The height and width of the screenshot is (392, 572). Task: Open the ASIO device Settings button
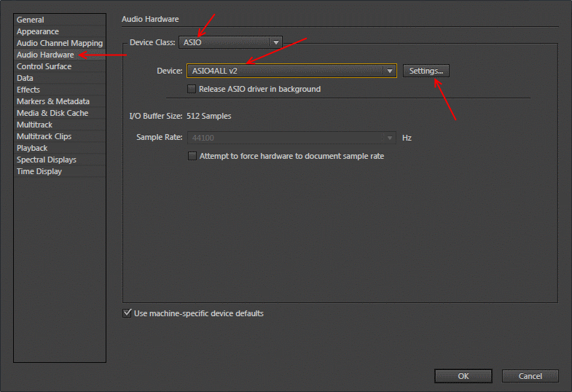pos(426,71)
